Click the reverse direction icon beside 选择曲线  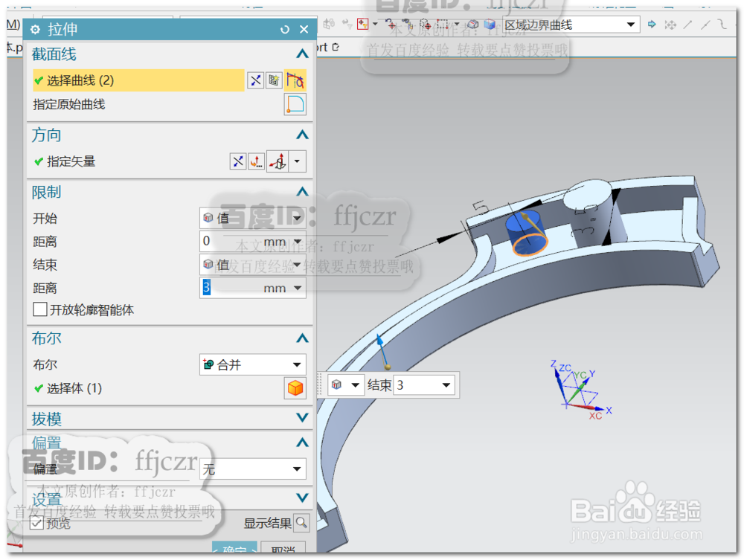coord(256,80)
